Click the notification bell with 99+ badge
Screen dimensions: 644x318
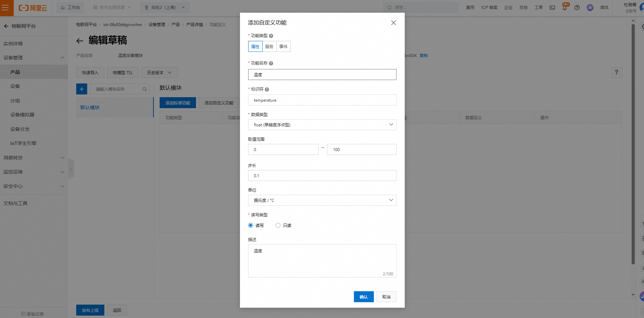(x=564, y=7)
